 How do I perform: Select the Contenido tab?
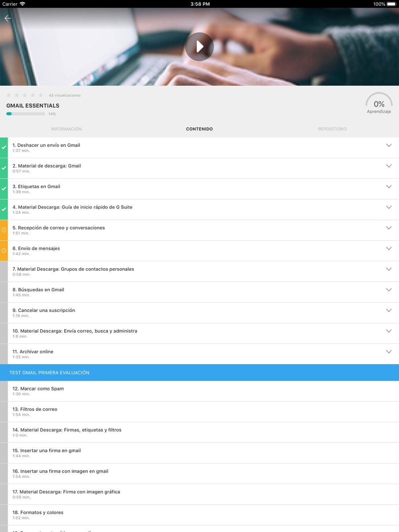click(199, 129)
